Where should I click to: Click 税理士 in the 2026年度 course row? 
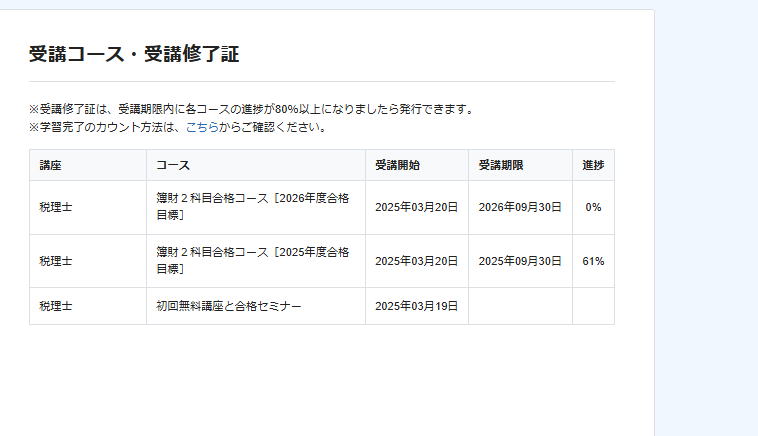coord(56,207)
